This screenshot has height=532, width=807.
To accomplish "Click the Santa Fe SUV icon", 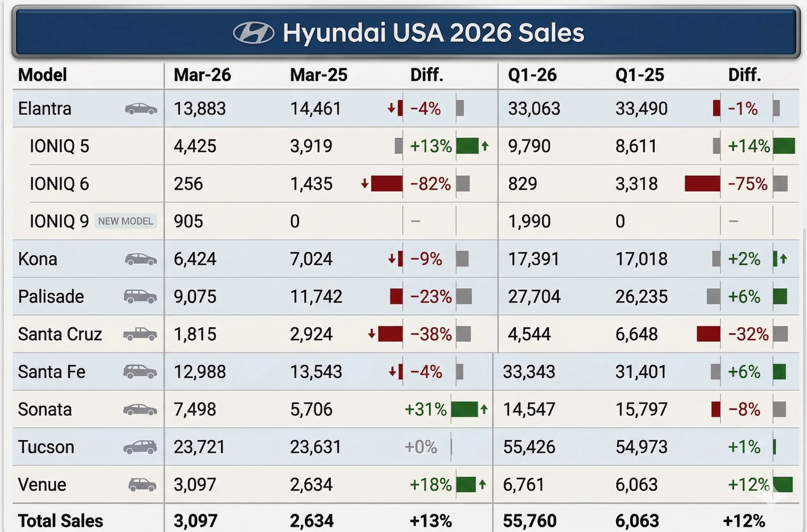I will tap(140, 372).
